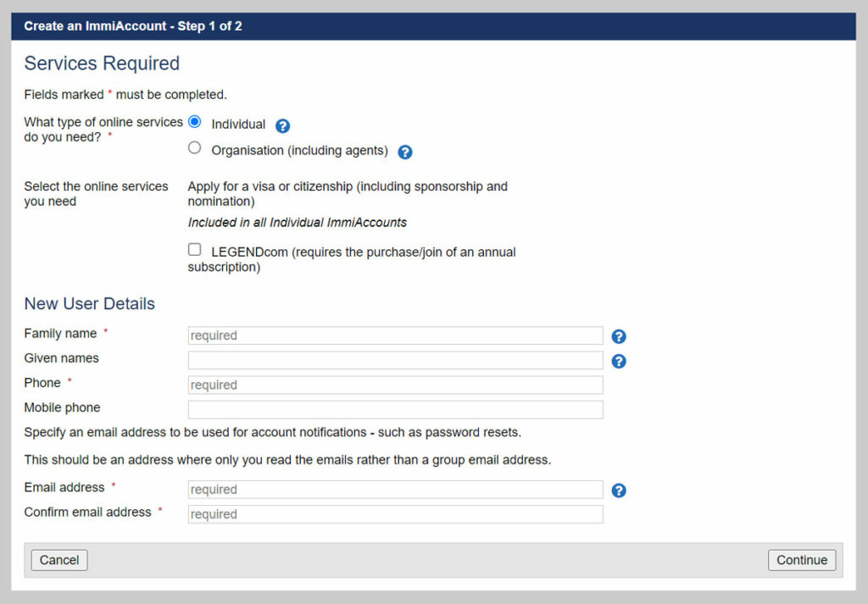Click 'What type of online services' question label
The image size is (868, 604).
tap(103, 130)
